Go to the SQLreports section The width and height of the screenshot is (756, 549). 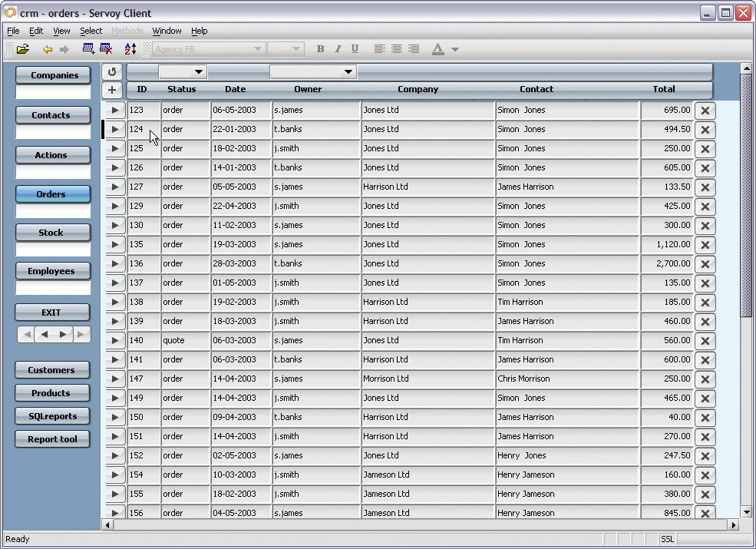[51, 415]
